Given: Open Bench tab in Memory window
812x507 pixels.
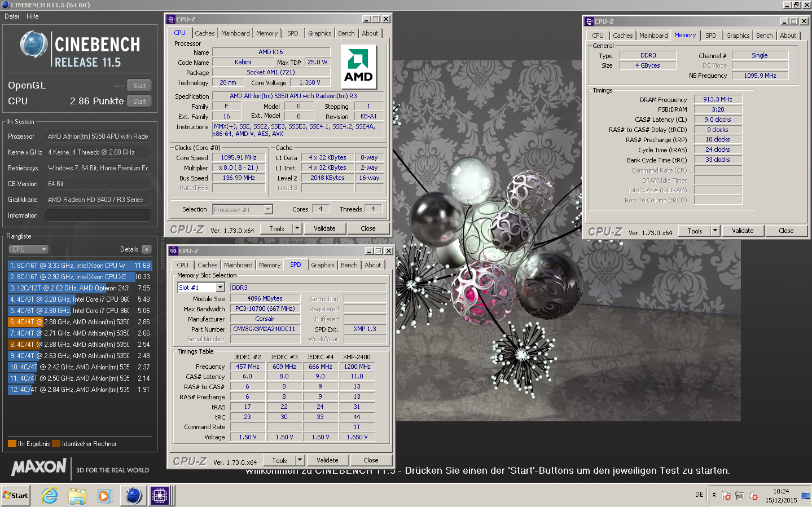Looking at the screenshot, I should 765,36.
